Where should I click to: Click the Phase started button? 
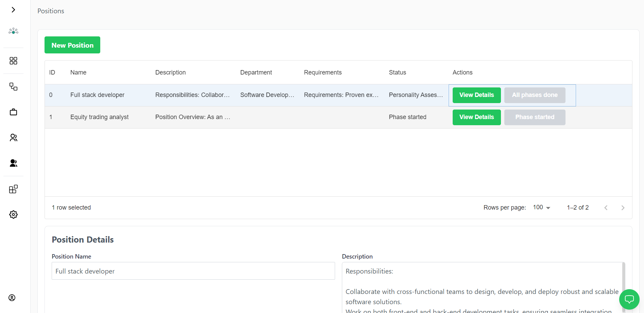coord(535,117)
